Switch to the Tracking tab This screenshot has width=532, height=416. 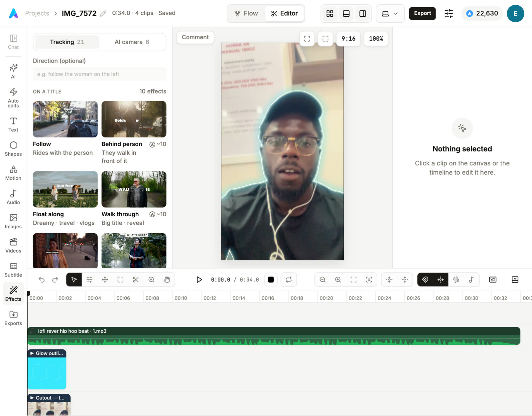coord(67,42)
